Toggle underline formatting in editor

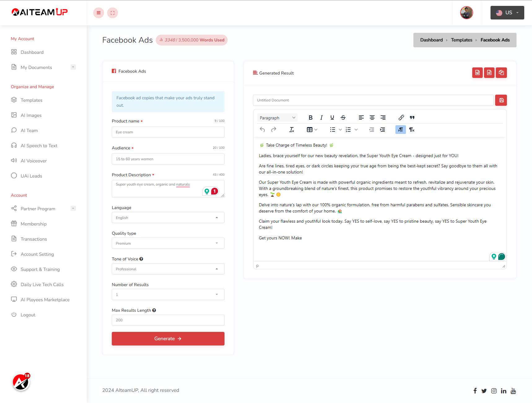click(332, 118)
